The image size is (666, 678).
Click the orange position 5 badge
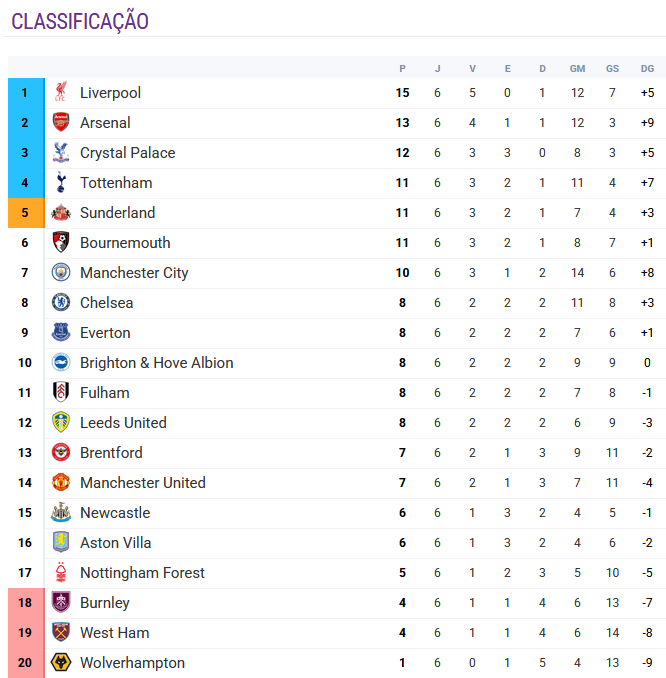[25, 213]
